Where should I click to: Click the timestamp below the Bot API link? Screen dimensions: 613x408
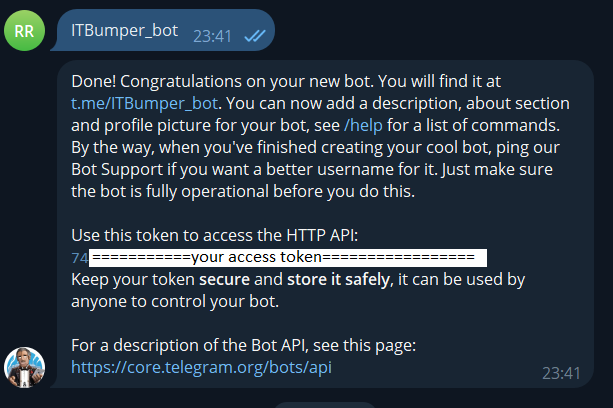tap(560, 372)
